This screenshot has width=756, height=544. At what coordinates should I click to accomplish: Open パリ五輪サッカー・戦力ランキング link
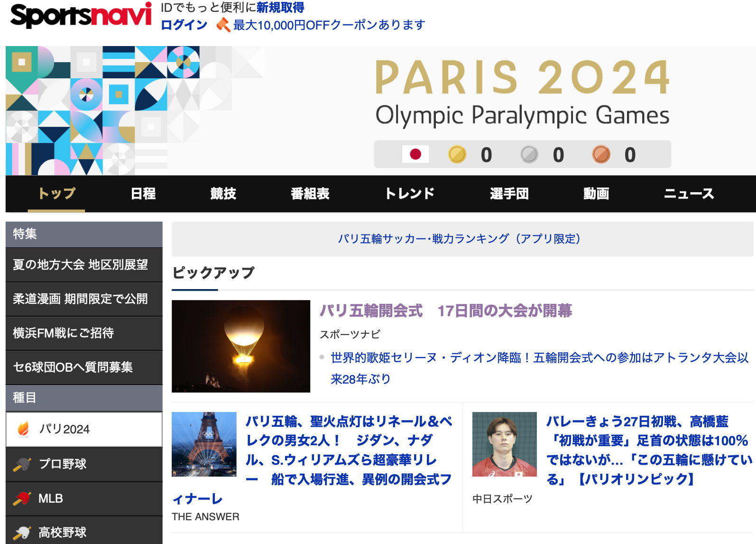[460, 239]
